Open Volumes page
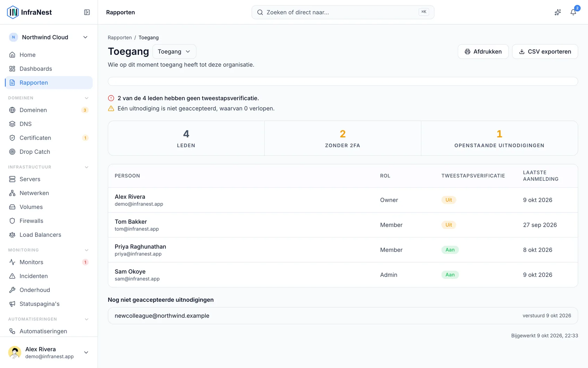 pyautogui.click(x=49, y=207)
